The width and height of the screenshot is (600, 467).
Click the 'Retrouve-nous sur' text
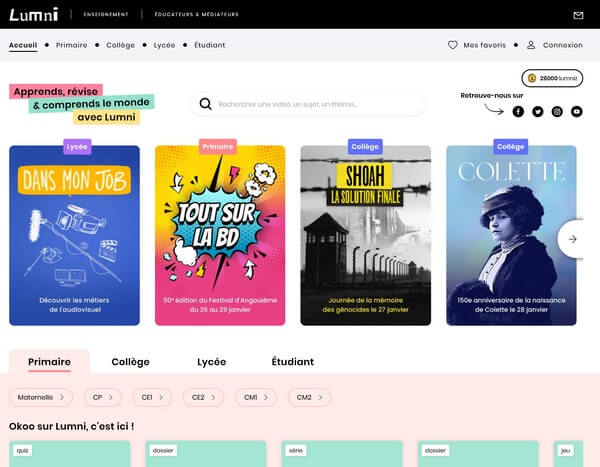(x=492, y=95)
